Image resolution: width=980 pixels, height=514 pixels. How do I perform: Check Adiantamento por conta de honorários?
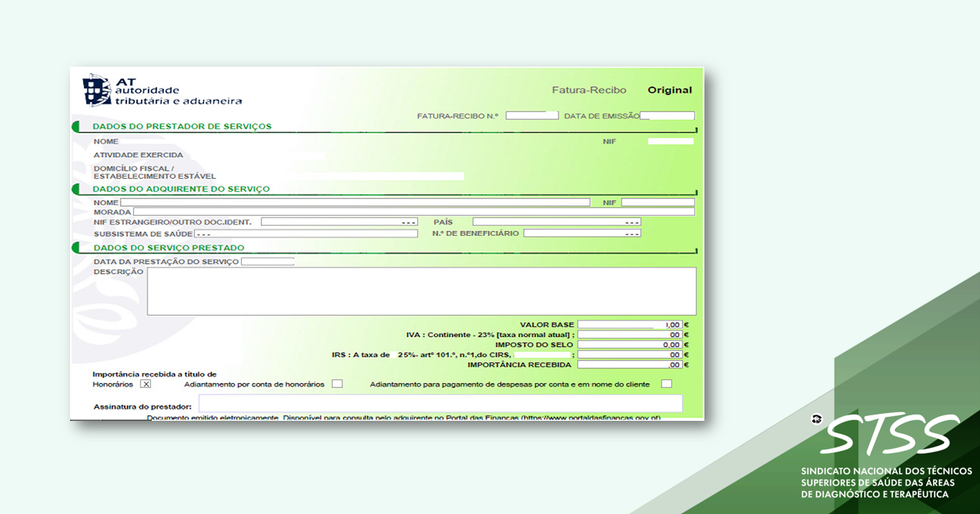tap(337, 383)
